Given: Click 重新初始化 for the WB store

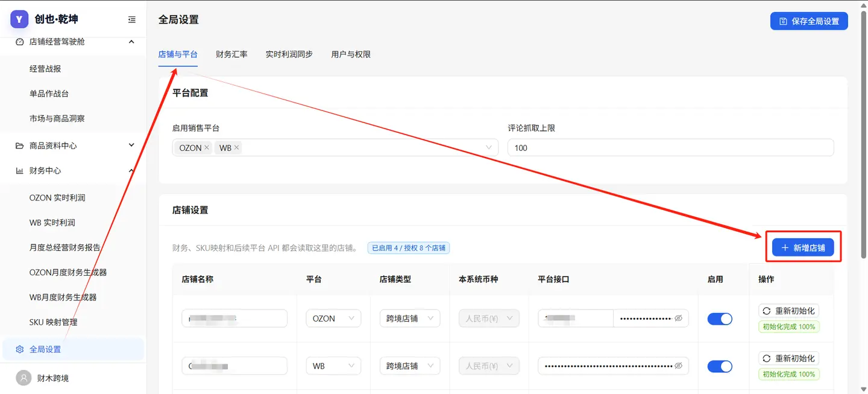Looking at the screenshot, I should tap(788, 358).
